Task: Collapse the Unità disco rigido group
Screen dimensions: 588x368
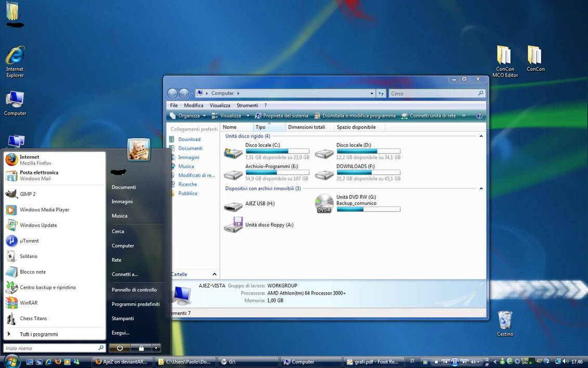Action: (481, 136)
